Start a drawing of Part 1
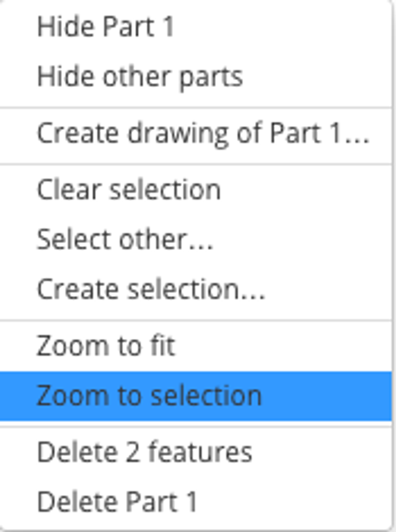This screenshot has height=532, width=396. point(203,134)
